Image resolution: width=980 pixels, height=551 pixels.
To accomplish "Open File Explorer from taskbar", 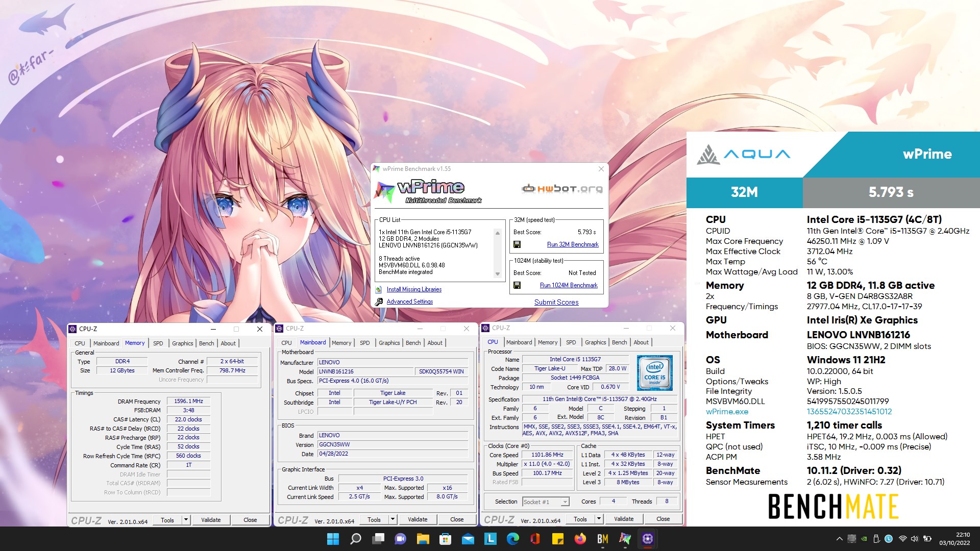I will [423, 539].
